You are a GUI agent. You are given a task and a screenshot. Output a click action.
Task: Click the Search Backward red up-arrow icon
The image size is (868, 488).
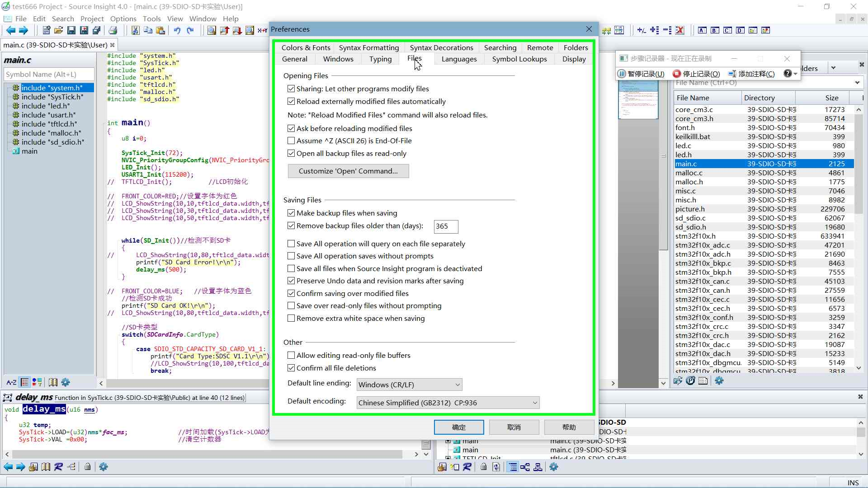224,30
